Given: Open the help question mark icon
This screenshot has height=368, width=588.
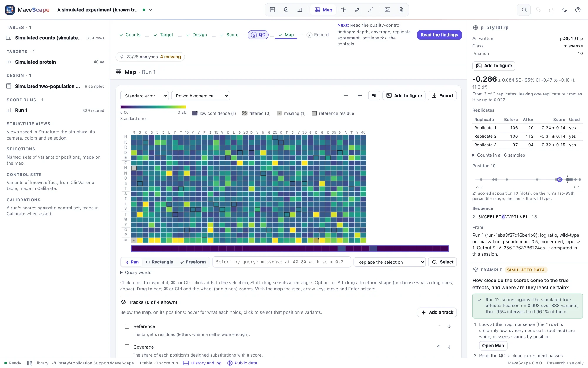Looking at the screenshot, I should (578, 10).
